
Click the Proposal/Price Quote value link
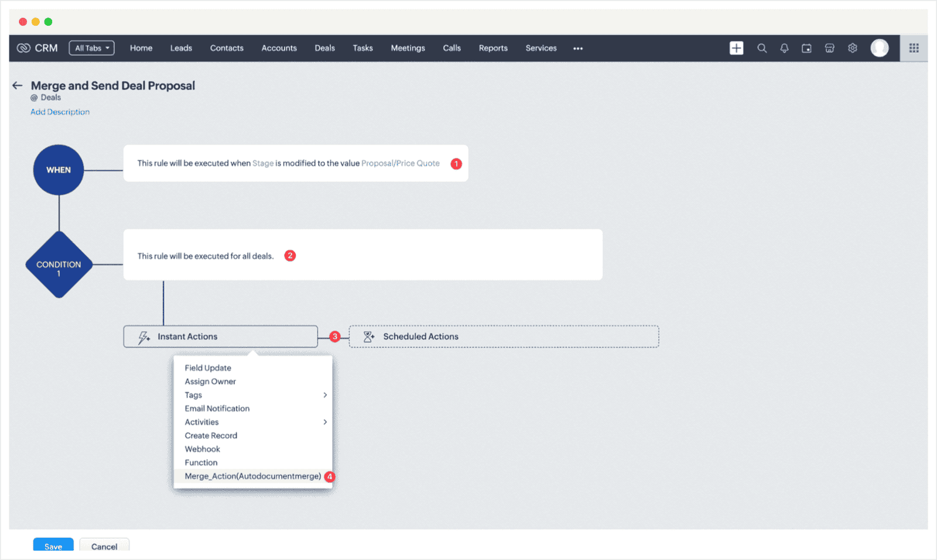point(401,163)
